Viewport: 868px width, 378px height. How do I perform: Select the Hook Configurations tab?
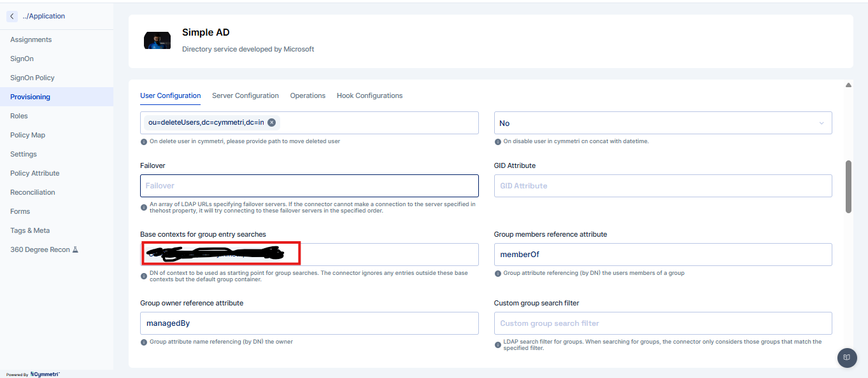click(x=369, y=95)
